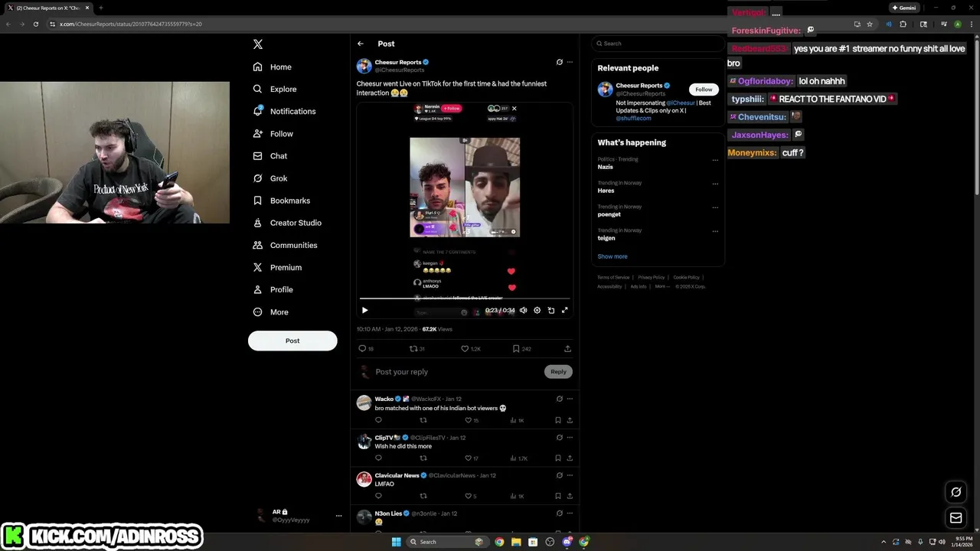The width and height of the screenshot is (980, 551).
Task: Click the white Post button
Action: tap(292, 341)
